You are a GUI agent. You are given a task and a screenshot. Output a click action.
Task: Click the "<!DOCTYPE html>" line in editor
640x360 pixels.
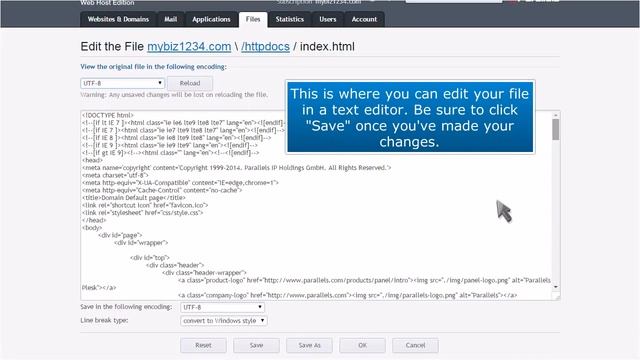coord(108,115)
